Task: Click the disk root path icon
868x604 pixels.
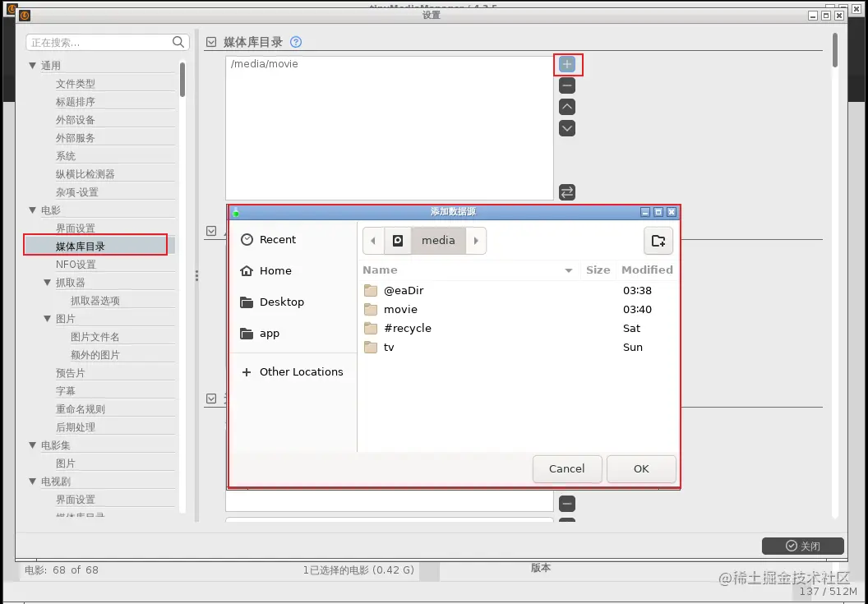Action: (x=398, y=241)
